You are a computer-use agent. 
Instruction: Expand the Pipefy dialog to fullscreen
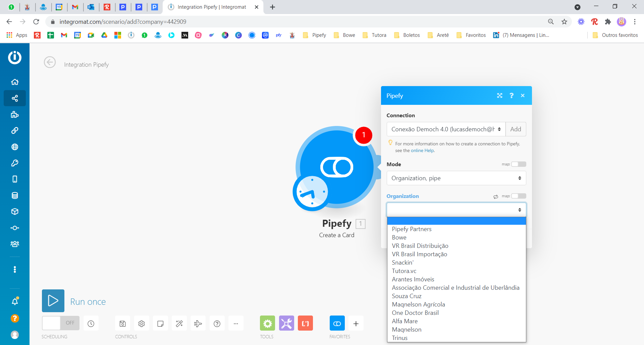(499, 95)
